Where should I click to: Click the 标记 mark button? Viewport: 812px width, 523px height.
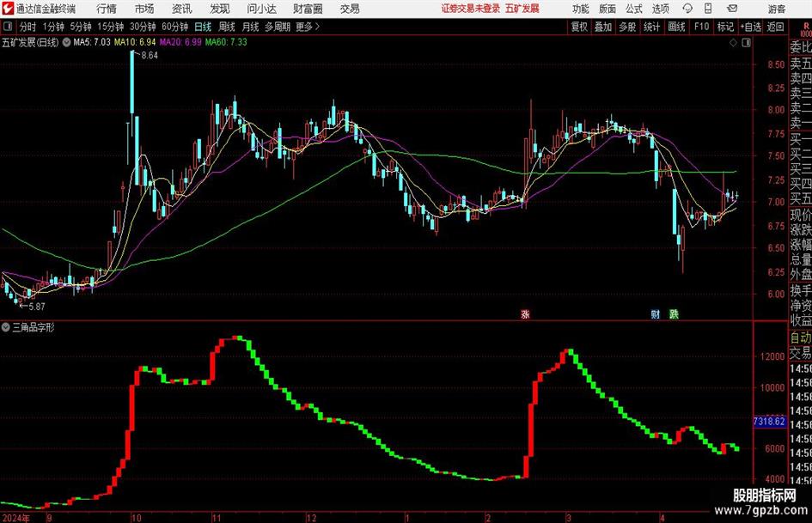[725, 27]
